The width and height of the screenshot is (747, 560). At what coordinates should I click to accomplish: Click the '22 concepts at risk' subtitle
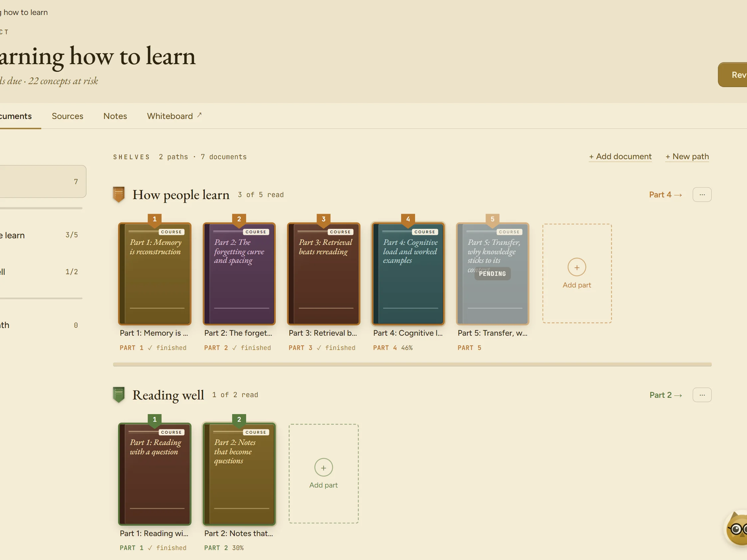63,81
